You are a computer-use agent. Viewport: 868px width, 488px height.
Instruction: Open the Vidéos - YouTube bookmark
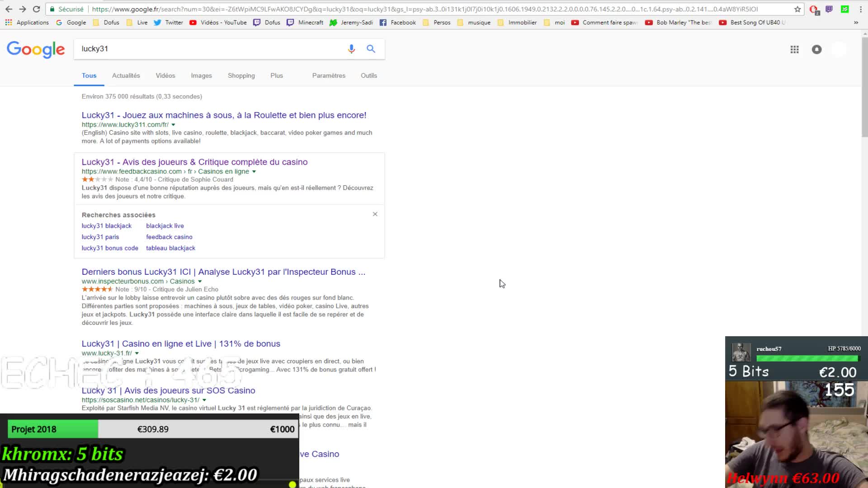coord(218,23)
